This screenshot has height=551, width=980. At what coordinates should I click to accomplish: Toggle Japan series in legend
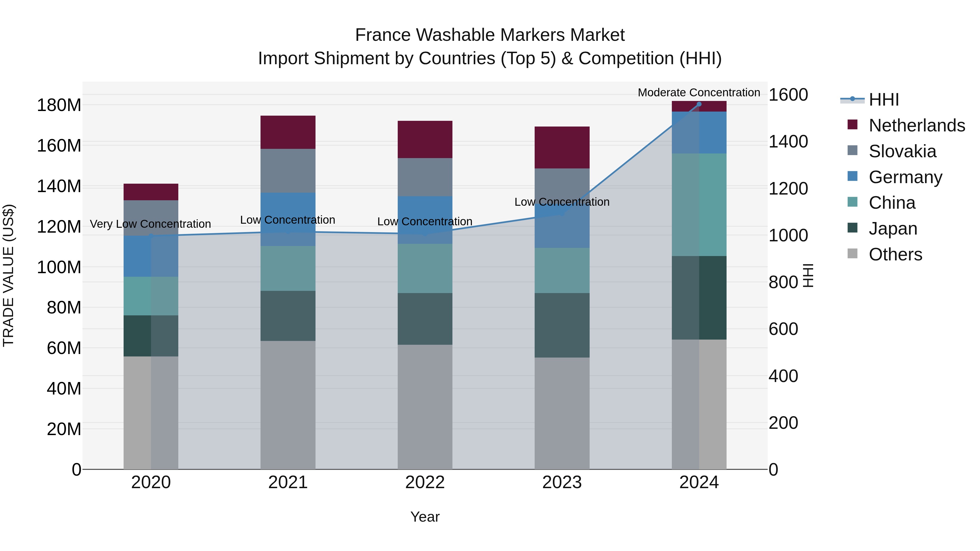pos(883,228)
